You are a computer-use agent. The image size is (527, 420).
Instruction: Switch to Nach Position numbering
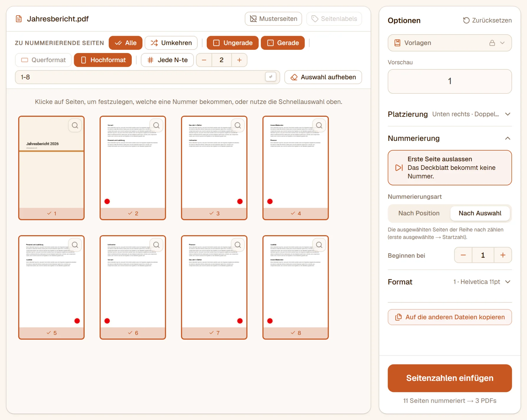point(419,213)
